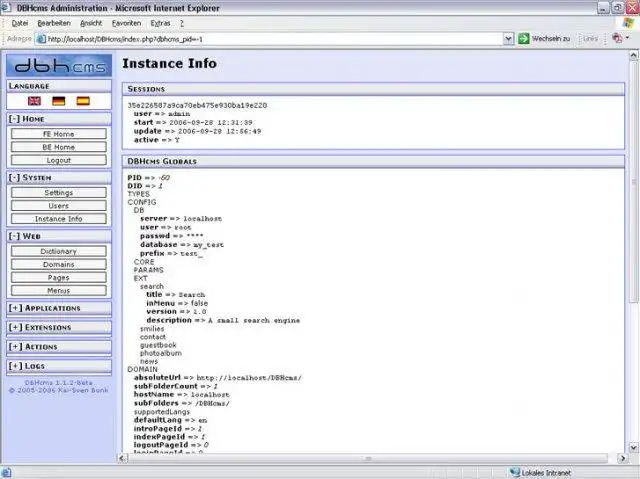Click the photoalbum extension entry
The height and width of the screenshot is (479, 640).
pos(161,353)
